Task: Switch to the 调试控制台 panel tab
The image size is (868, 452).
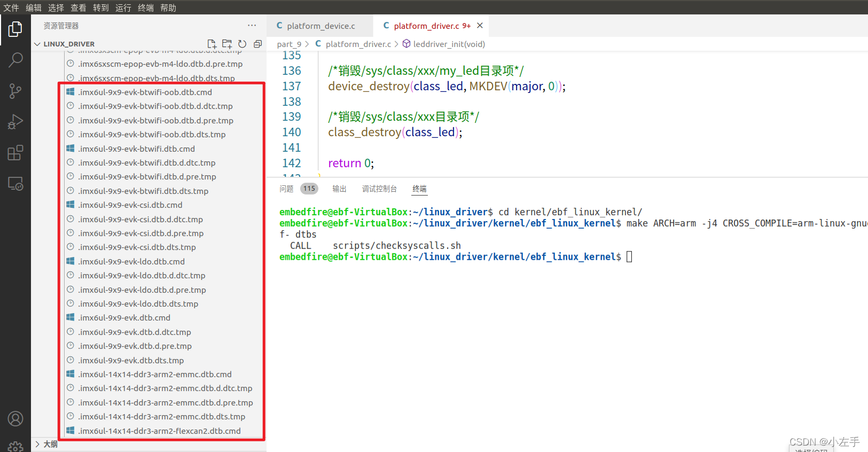Action: click(x=379, y=189)
